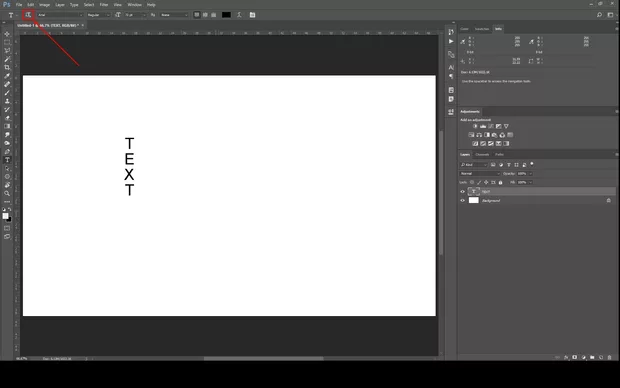Open the Filter menu
This screenshot has width=620, height=388.
(104, 5)
